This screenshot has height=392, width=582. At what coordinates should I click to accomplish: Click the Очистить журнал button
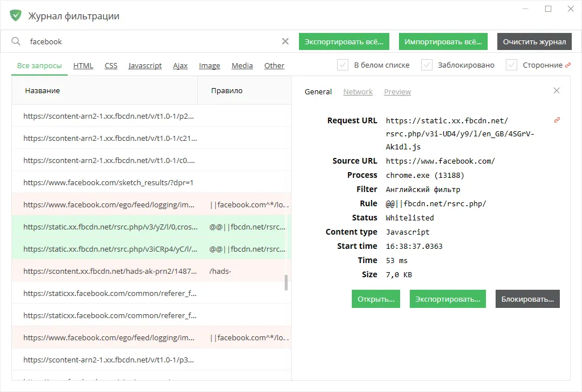click(534, 41)
